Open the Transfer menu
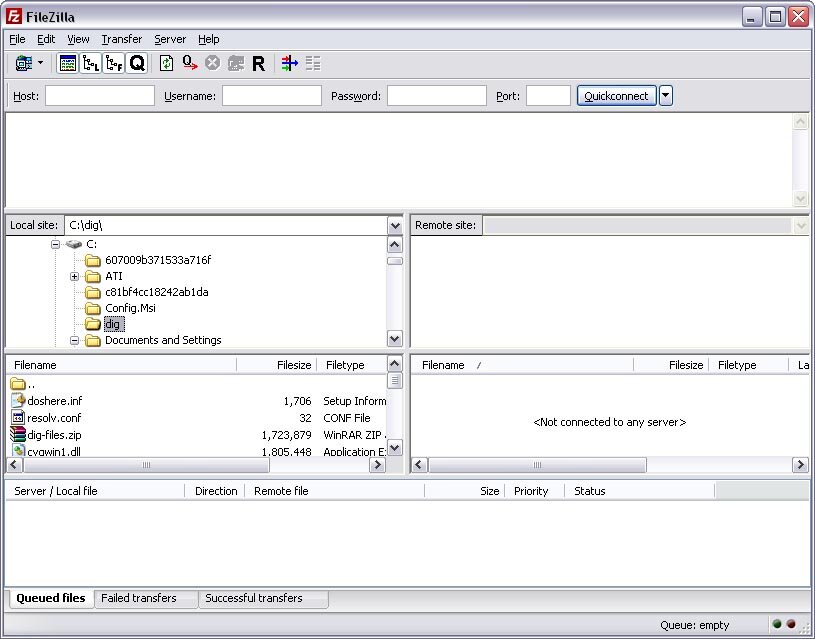Screen dimensions: 815x639 click(x=122, y=40)
